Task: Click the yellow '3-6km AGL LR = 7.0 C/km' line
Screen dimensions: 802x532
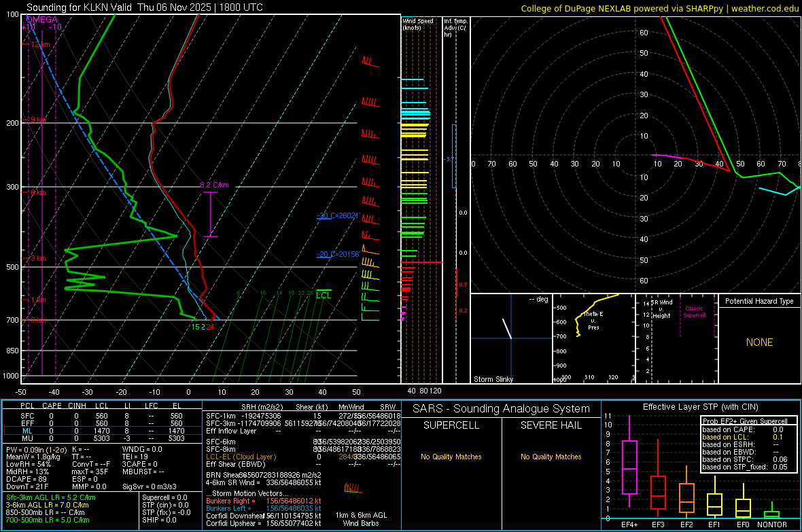Action: click(48, 505)
